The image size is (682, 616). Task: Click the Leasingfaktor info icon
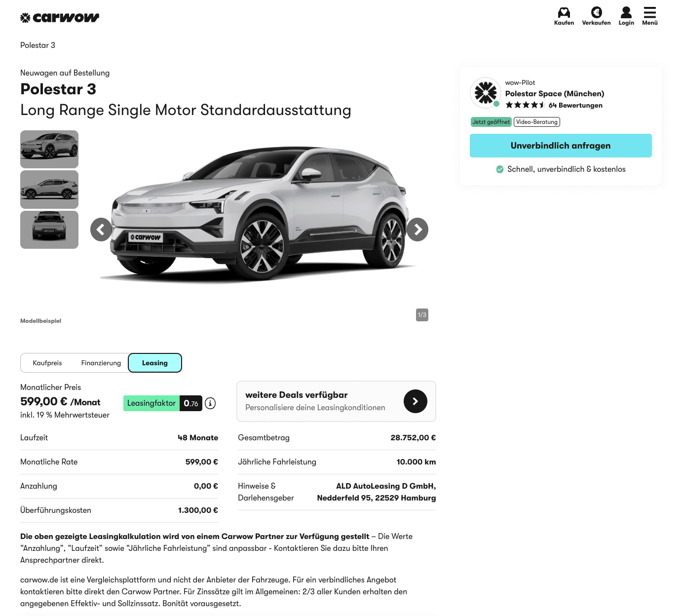pos(210,403)
